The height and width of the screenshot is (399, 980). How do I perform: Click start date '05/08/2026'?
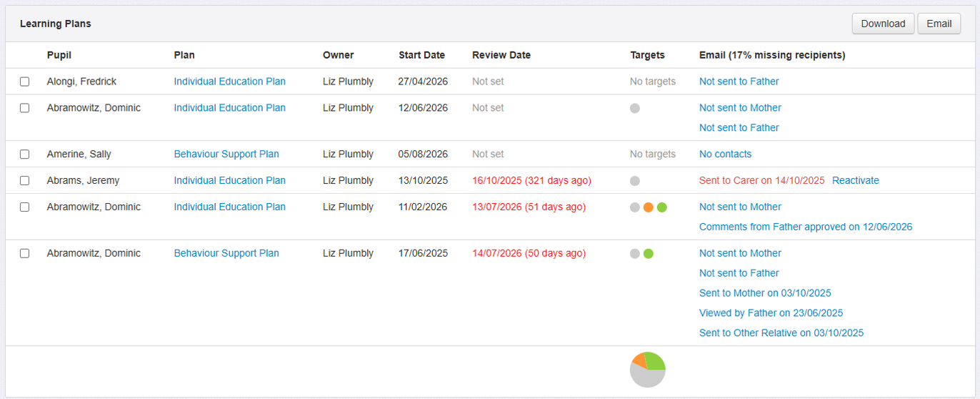(423, 154)
